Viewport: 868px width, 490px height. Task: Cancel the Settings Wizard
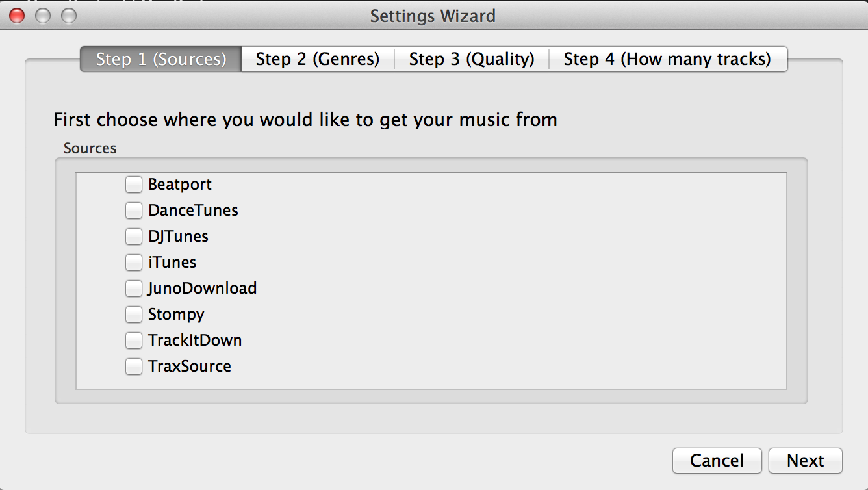[x=717, y=461]
